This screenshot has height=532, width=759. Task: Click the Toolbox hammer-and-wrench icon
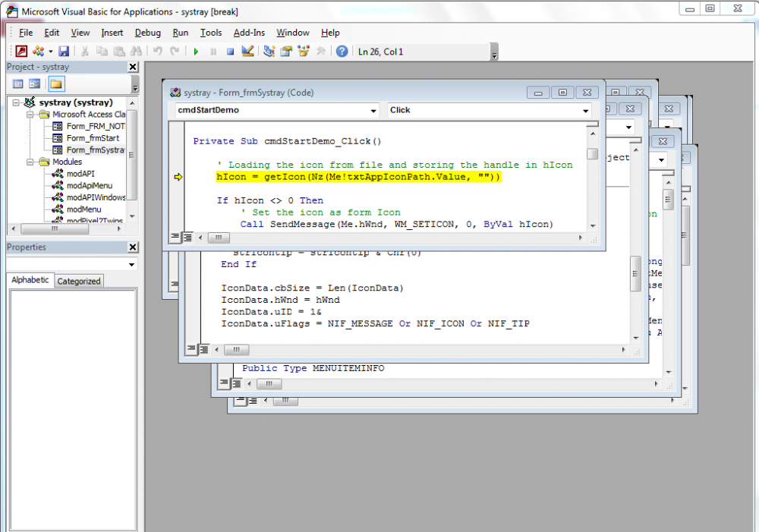click(x=320, y=52)
